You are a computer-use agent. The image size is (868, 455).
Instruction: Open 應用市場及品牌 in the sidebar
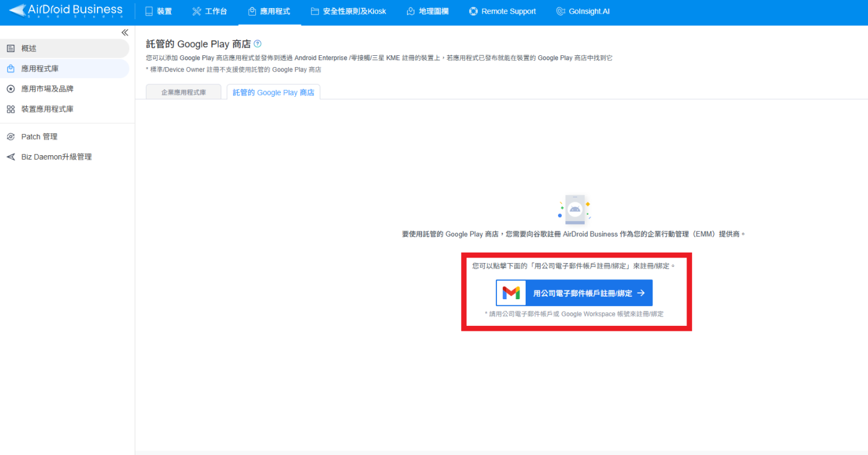[65, 89]
